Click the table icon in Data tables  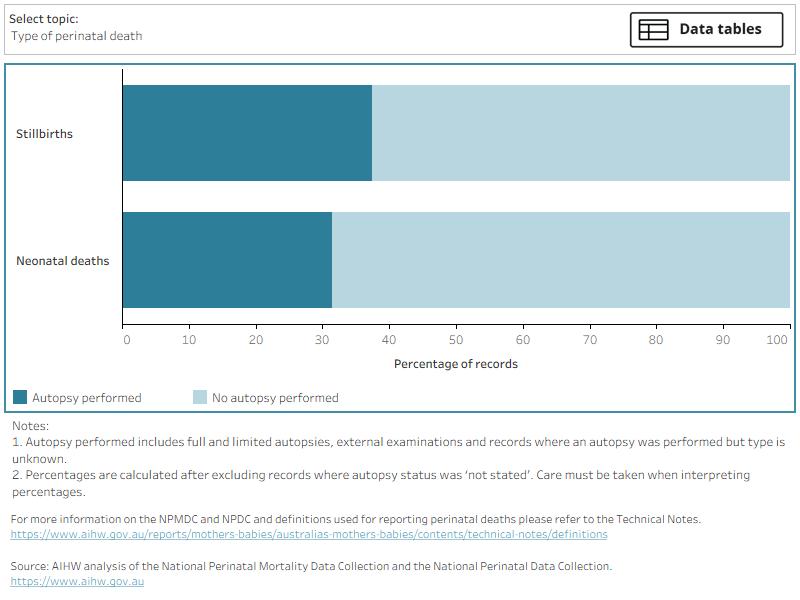click(654, 30)
